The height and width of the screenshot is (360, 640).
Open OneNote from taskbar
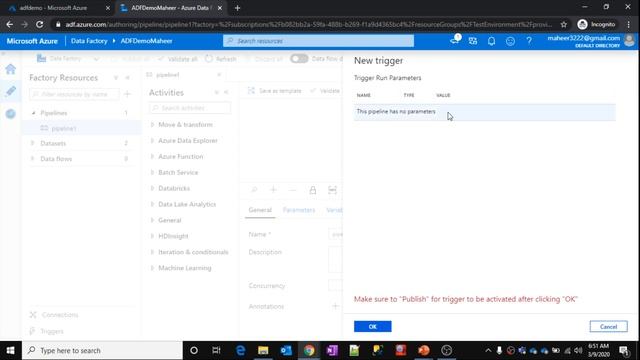coord(332,350)
